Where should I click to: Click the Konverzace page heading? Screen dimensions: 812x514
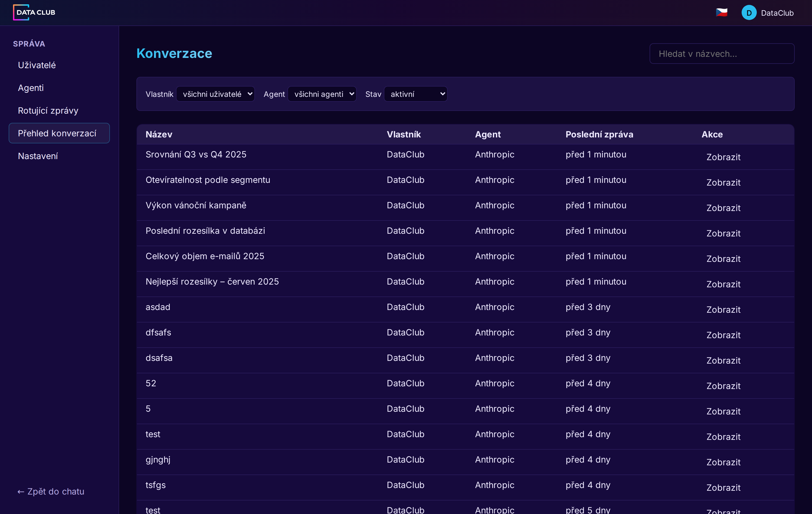point(174,53)
